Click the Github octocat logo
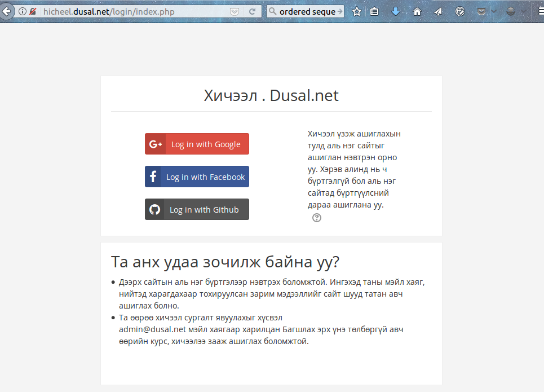Image resolution: width=544 pixels, height=392 pixels. click(154, 209)
